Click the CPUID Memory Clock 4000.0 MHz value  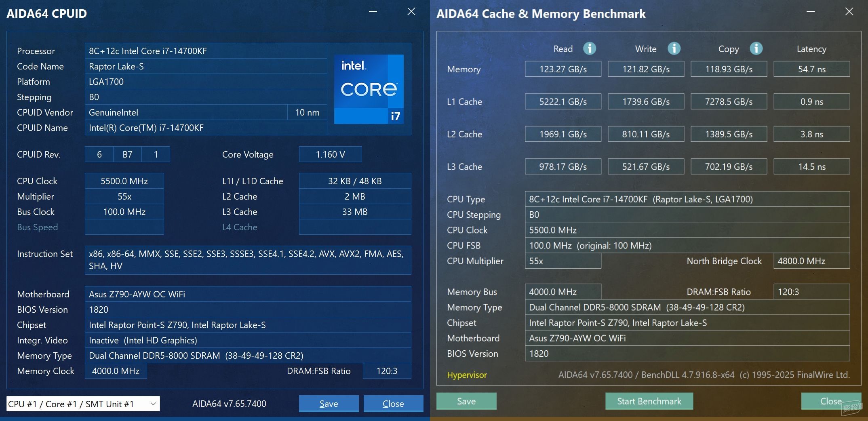116,371
